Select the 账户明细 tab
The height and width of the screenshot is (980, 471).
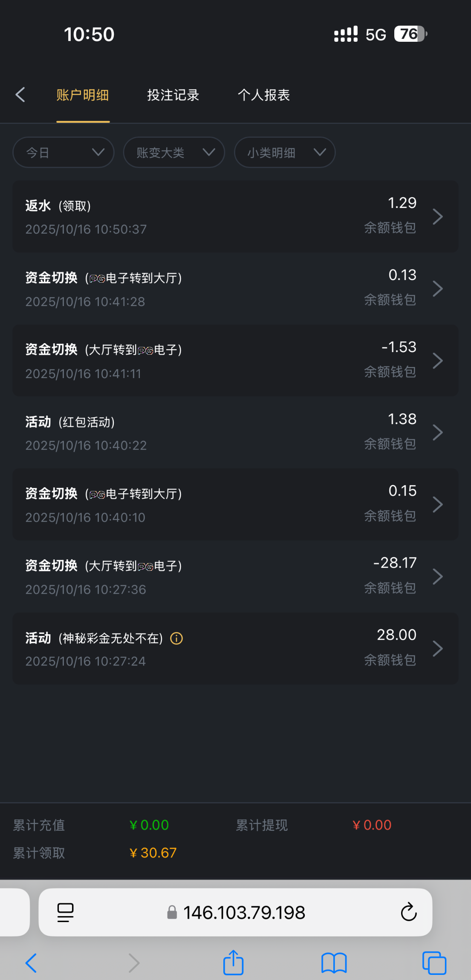[83, 95]
